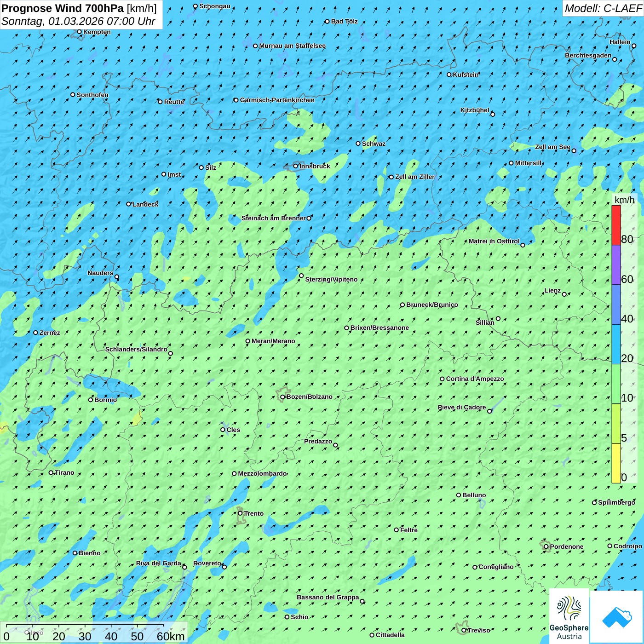Click the light-green 10-20 km/h legend color
The image size is (644, 644).
click(616, 384)
